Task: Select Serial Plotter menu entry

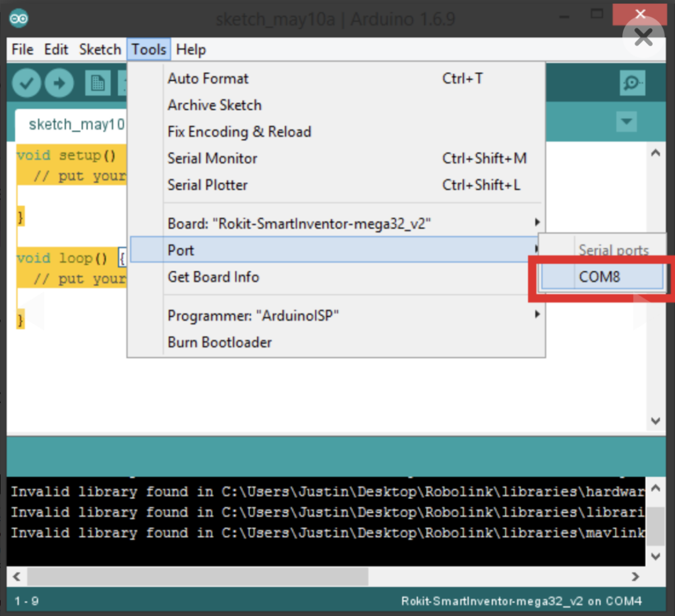Action: click(x=208, y=185)
